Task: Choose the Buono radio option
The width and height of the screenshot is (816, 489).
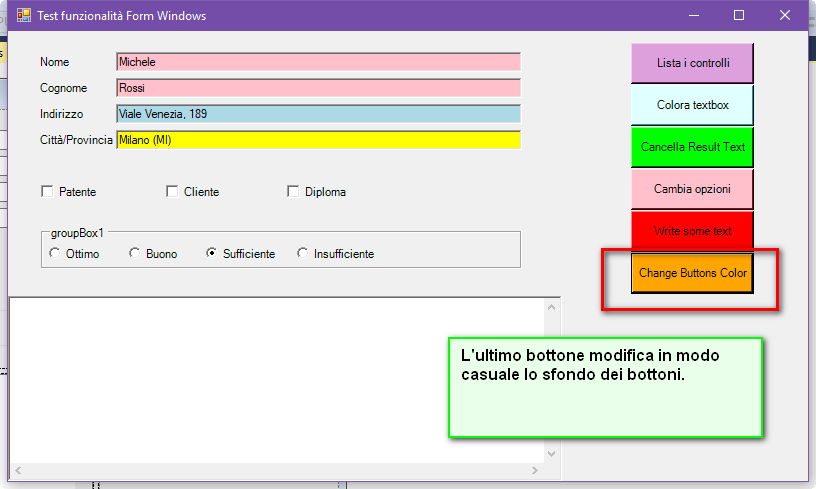Action: coord(135,254)
